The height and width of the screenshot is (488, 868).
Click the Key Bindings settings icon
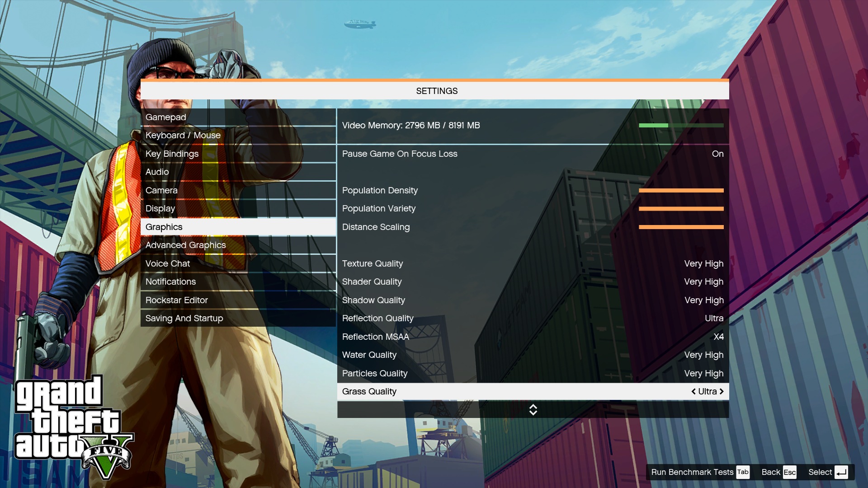[x=172, y=154]
